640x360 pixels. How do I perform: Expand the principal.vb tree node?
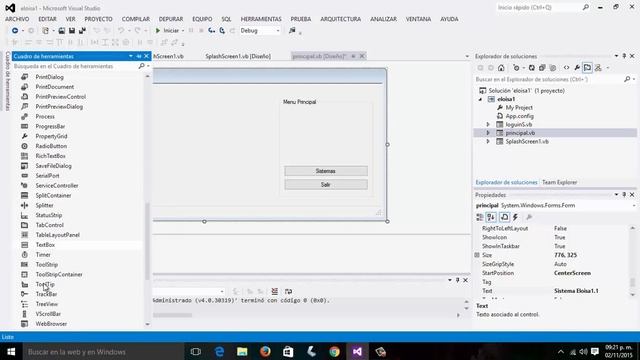click(488, 133)
